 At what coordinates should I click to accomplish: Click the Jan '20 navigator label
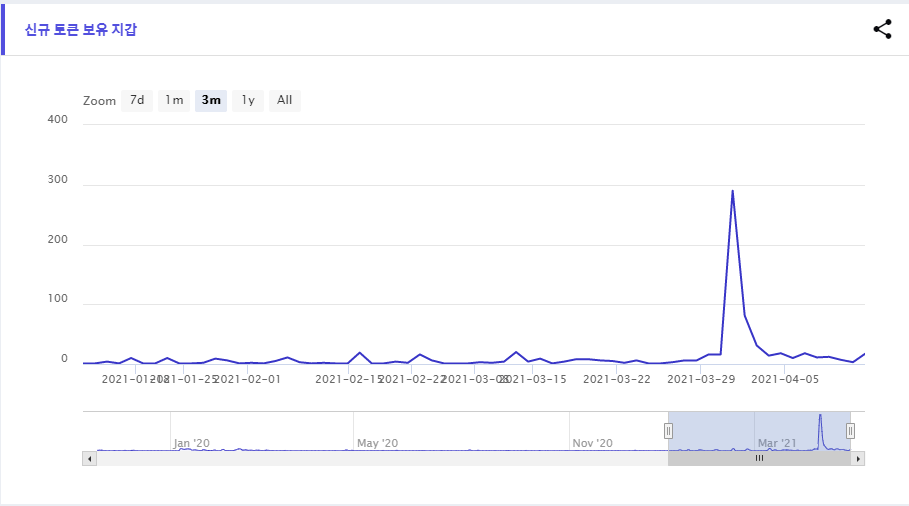tap(191, 443)
